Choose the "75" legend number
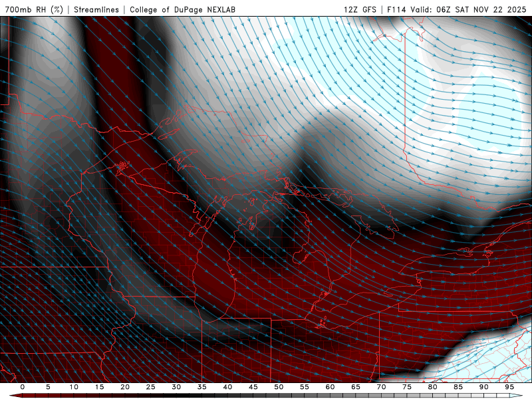 tap(407, 387)
